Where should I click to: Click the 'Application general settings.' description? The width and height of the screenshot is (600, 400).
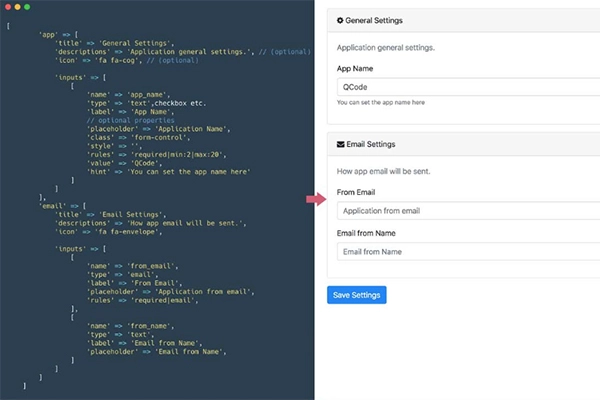tap(386, 48)
